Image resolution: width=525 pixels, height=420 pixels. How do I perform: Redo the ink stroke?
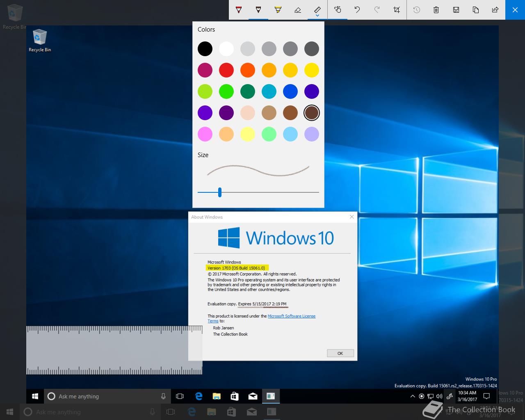377,10
